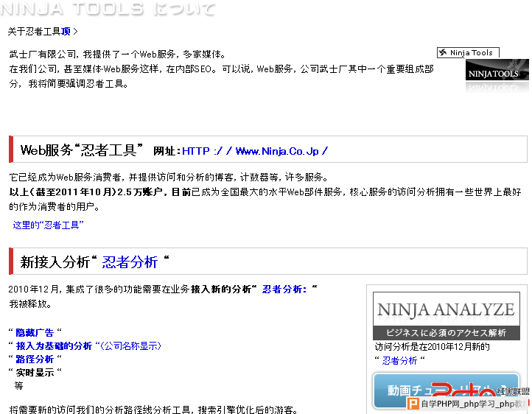This screenshot has width=532, height=414.
Task: Open 忍者分析 link under the banner
Action: 399,360
